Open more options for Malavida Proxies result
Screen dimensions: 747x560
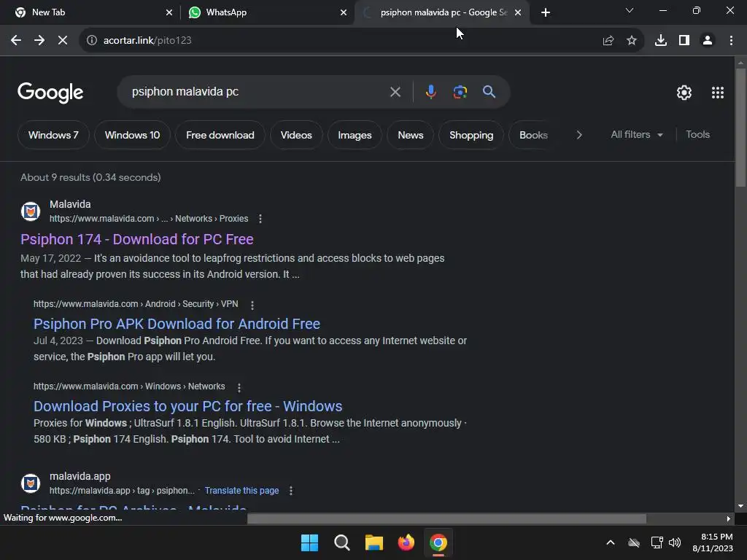pos(260,219)
